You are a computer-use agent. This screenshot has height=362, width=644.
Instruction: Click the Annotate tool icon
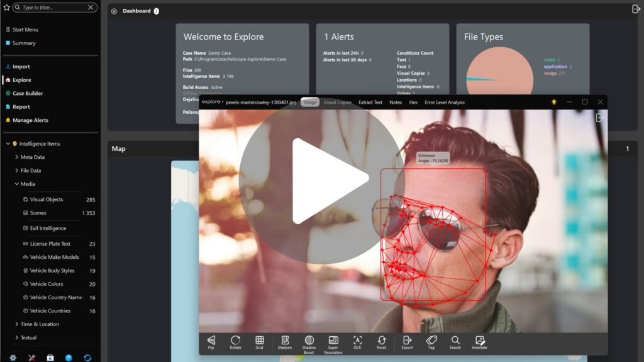pyautogui.click(x=480, y=341)
